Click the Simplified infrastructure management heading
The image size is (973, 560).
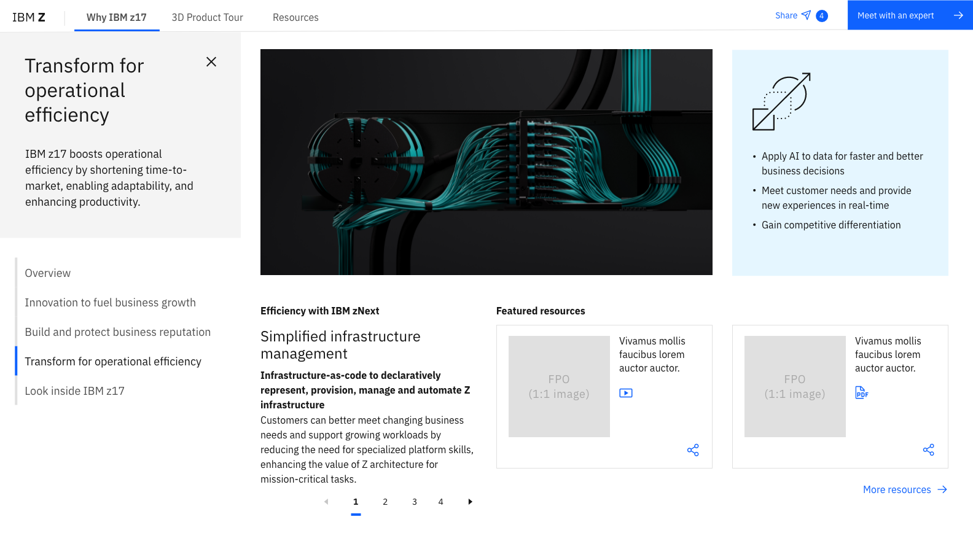[x=340, y=345]
